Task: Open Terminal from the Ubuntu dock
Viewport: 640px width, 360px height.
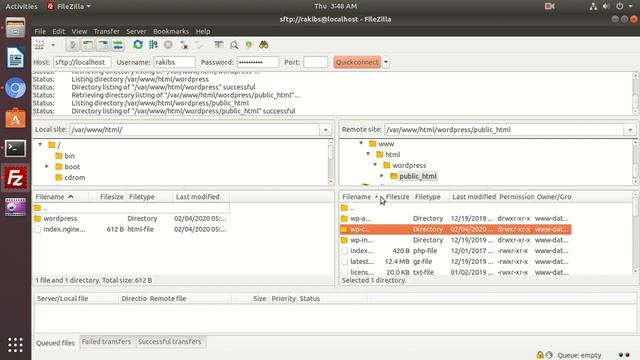Action: point(16,149)
